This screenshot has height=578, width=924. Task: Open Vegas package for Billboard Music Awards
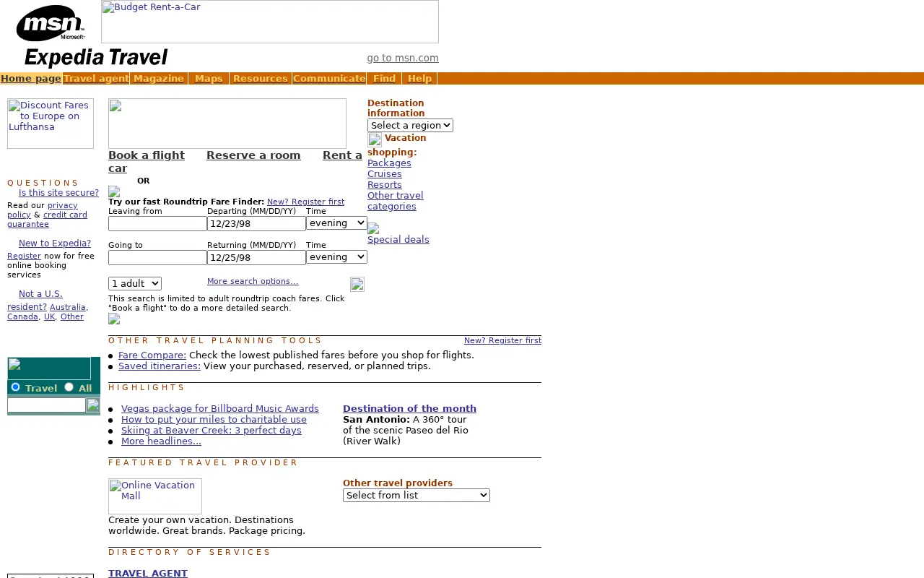point(220,409)
